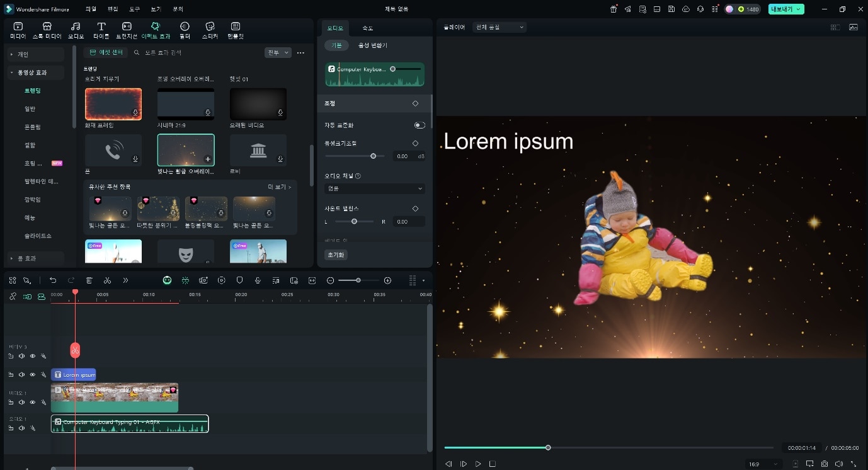The image size is (868, 470).
Task: Hide the 비디오 1 track with eye icon
Action: click(33, 402)
